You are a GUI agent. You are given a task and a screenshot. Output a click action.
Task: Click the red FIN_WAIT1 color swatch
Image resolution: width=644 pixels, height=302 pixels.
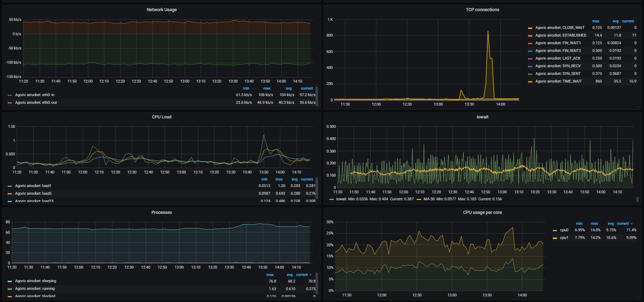[530, 43]
